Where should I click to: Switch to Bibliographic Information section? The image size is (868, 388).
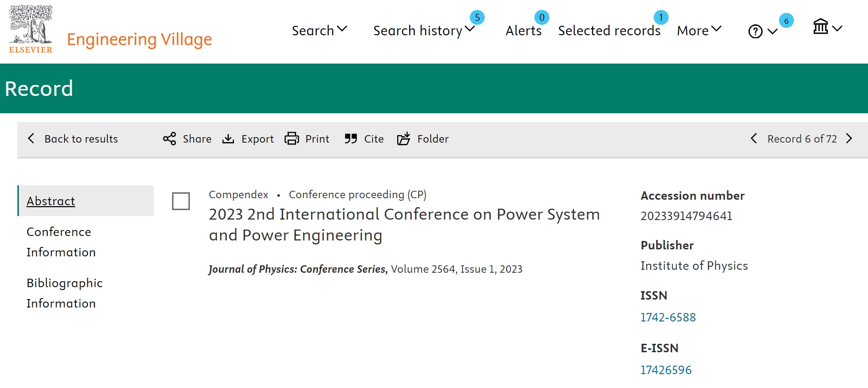pos(65,293)
